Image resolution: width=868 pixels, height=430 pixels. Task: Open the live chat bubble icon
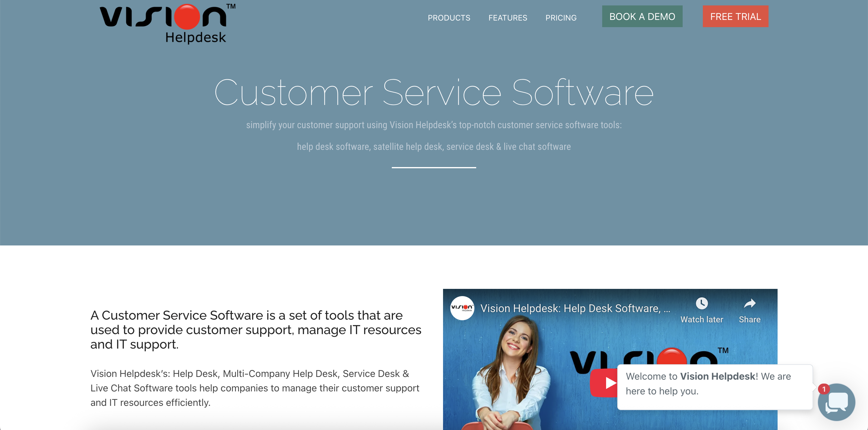[836, 402]
